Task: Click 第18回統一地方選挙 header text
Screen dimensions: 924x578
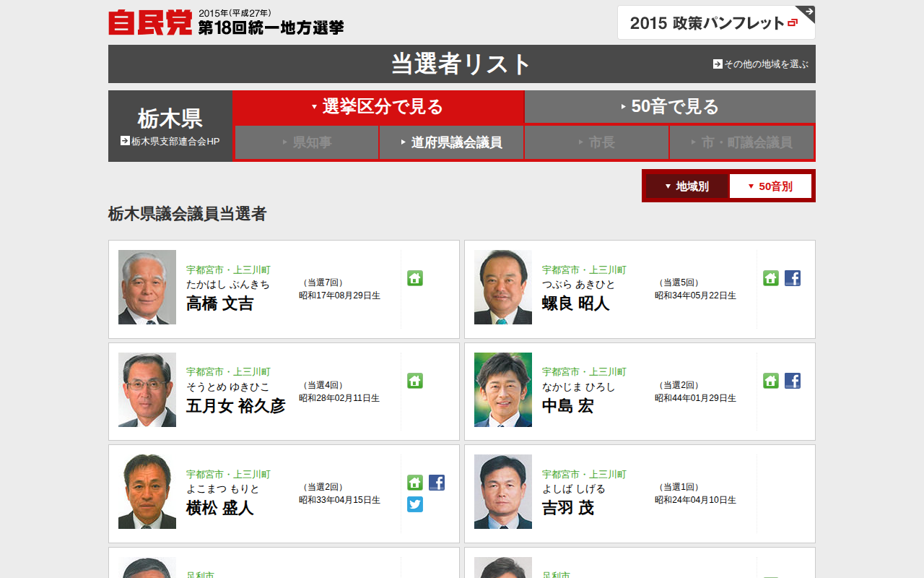Action: click(271, 27)
